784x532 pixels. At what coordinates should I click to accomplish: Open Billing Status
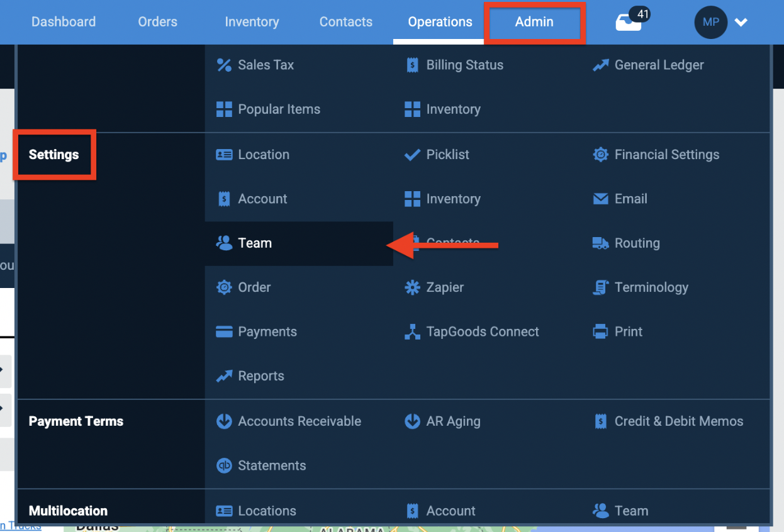pyautogui.click(x=465, y=65)
